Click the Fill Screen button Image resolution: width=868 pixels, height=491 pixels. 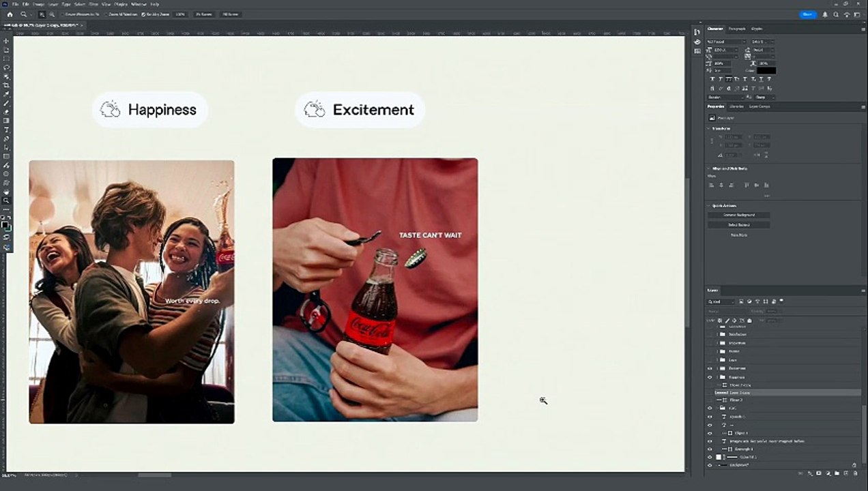(x=231, y=14)
